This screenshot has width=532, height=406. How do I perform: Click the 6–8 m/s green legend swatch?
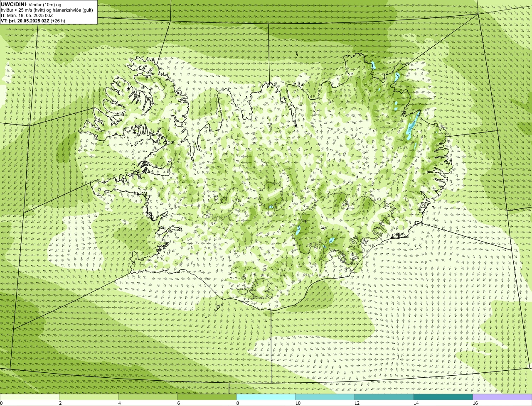pyautogui.click(x=207, y=397)
